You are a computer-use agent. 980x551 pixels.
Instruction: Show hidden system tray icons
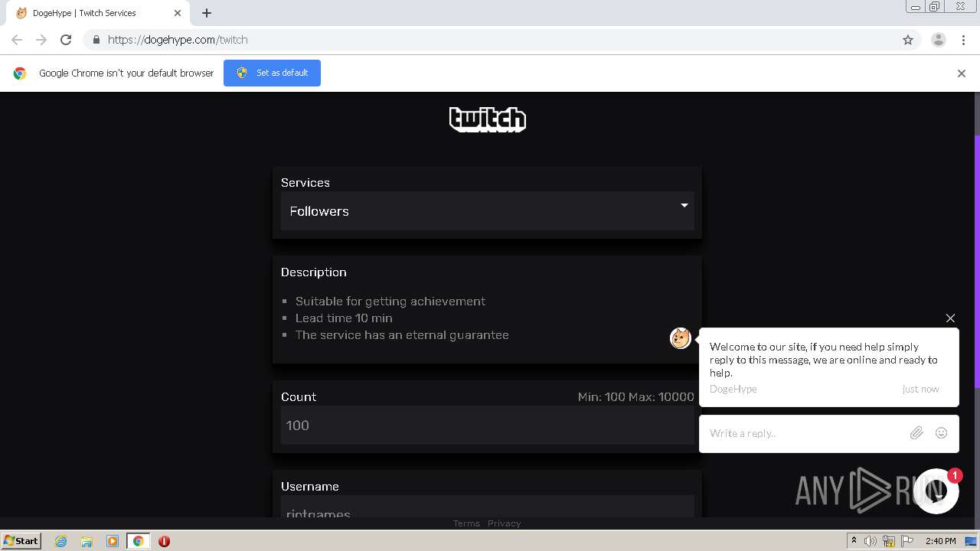(854, 541)
